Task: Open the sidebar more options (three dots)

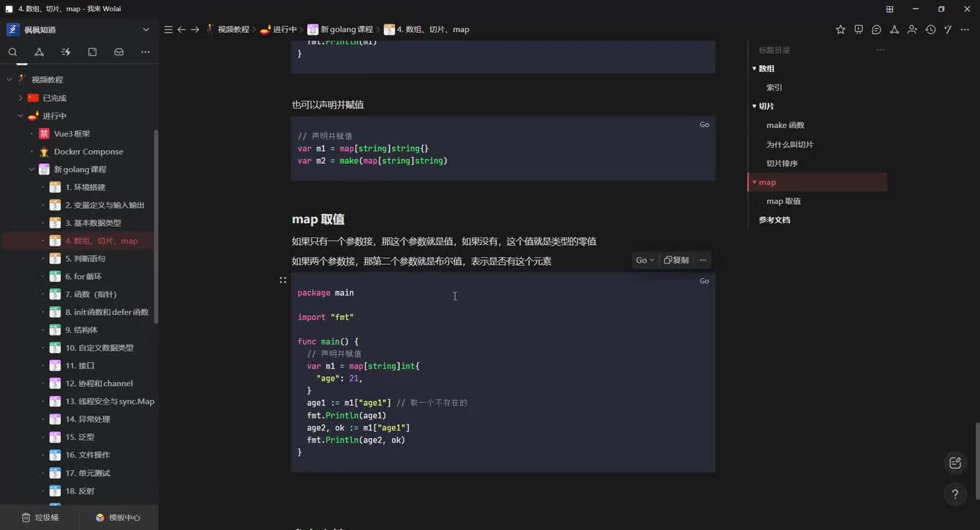Action: (x=145, y=52)
